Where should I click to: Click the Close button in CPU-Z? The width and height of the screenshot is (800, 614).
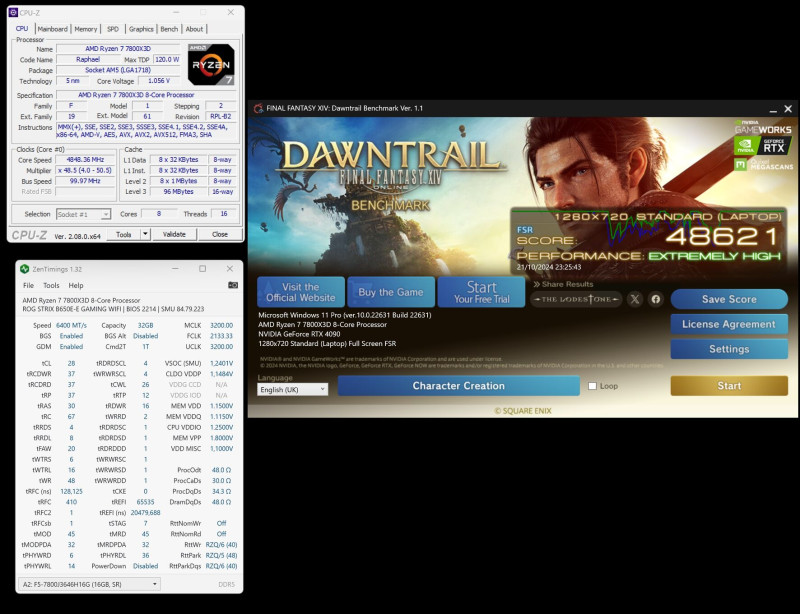220,234
